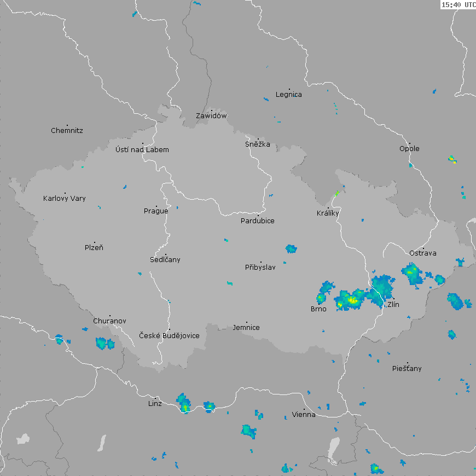Click the 15:40 UTC timestamp label
The height and width of the screenshot is (476, 476).
point(458,5)
